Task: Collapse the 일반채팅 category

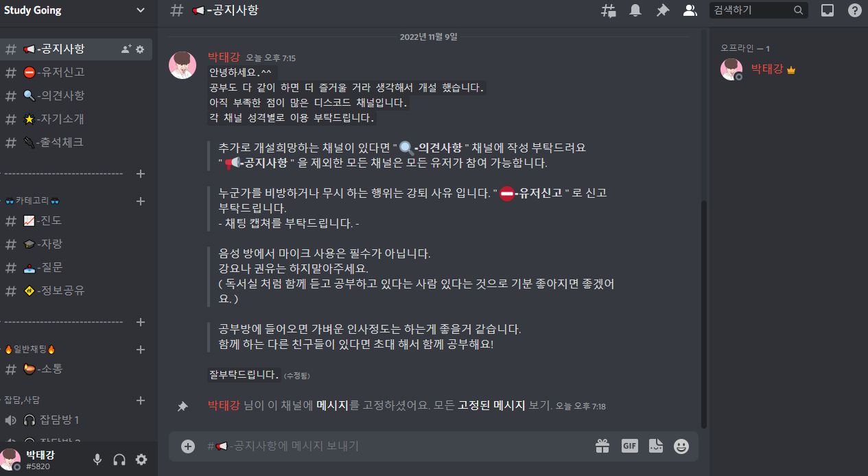Action: point(30,349)
